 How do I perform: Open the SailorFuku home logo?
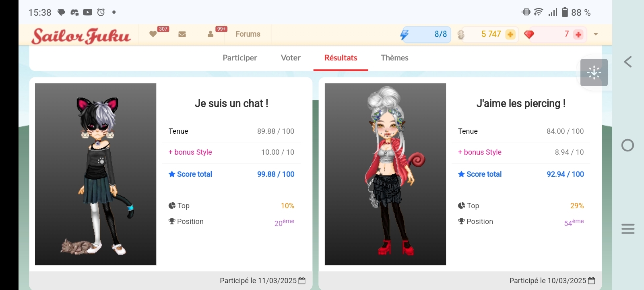81,36
